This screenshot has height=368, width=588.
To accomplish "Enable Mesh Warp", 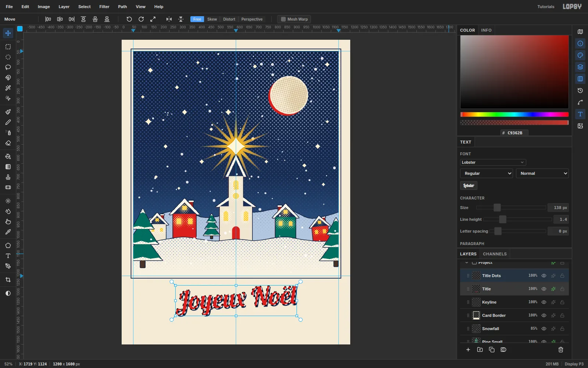I will [x=294, y=19].
